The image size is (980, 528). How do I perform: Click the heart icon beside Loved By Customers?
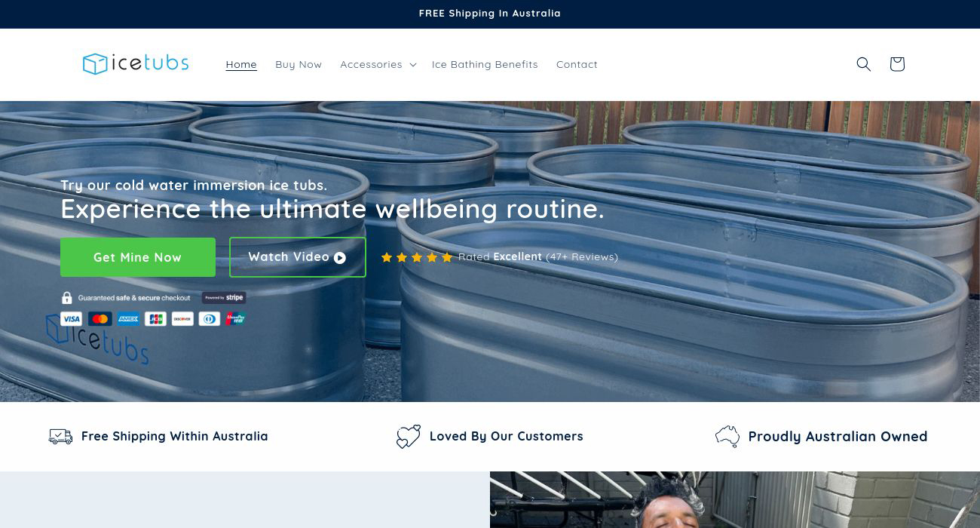pyautogui.click(x=408, y=436)
